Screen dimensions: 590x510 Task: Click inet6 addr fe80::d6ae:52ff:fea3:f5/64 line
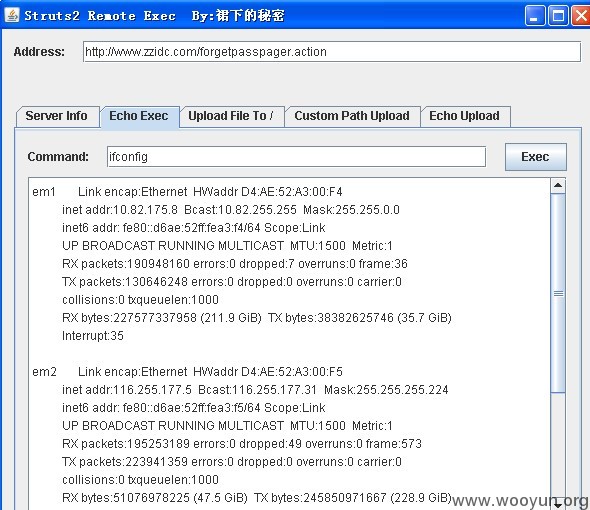194,408
